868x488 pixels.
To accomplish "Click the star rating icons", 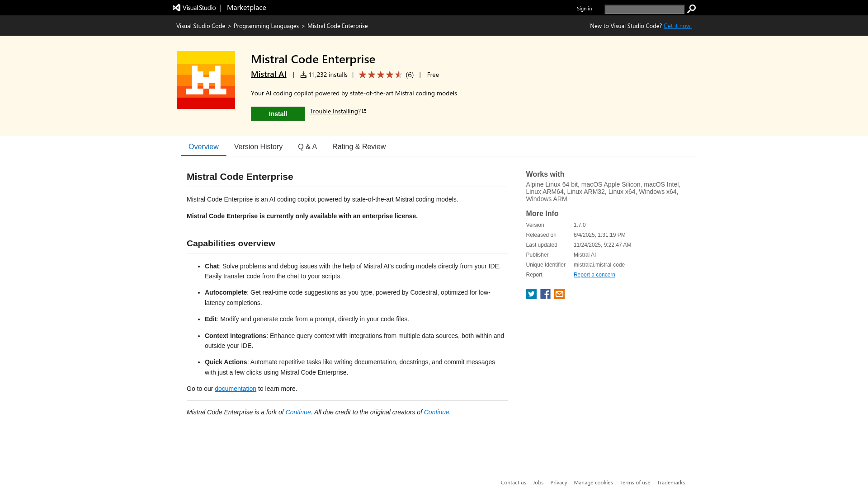I will pyautogui.click(x=380, y=75).
